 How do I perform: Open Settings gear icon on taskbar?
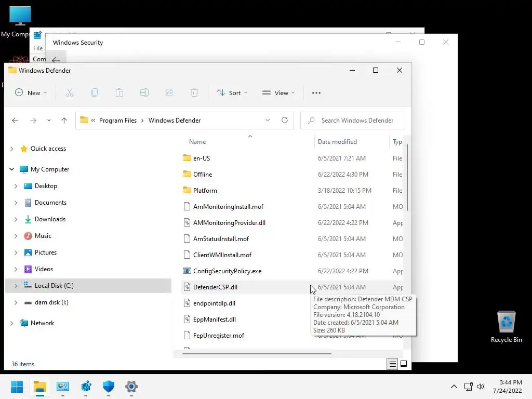[x=131, y=387]
